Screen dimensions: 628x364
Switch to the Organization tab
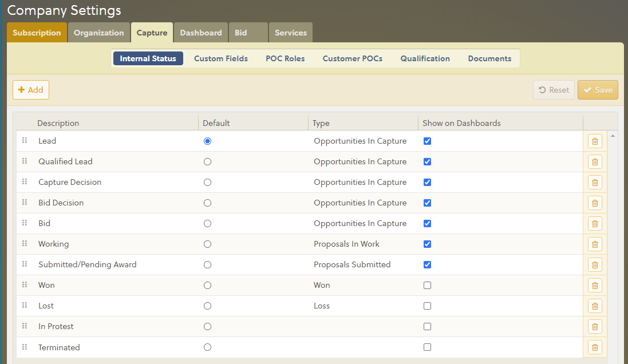[98, 33]
